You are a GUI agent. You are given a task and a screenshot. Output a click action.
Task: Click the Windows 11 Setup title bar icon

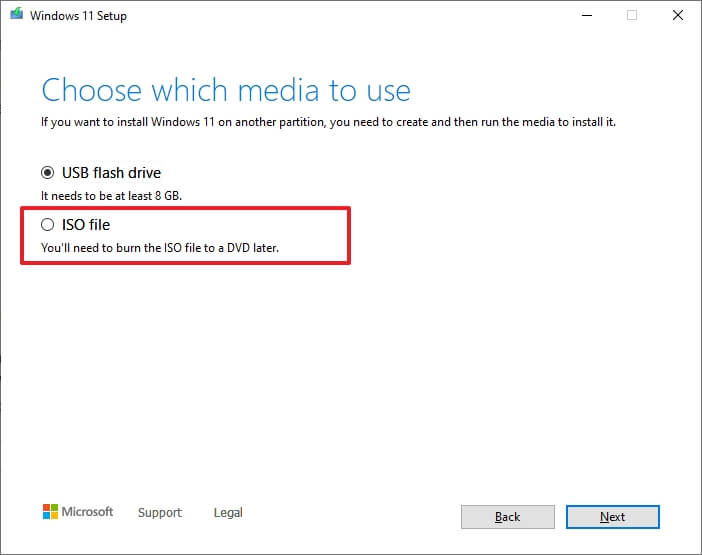[15, 15]
